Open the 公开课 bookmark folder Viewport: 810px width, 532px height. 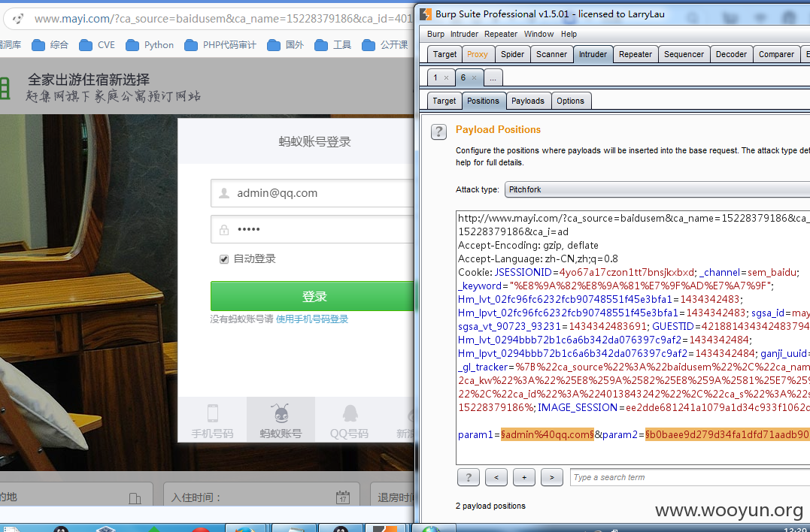pyautogui.click(x=385, y=45)
